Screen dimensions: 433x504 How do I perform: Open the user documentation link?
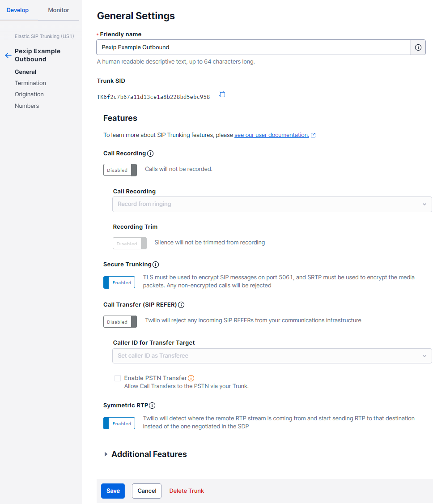coord(272,135)
